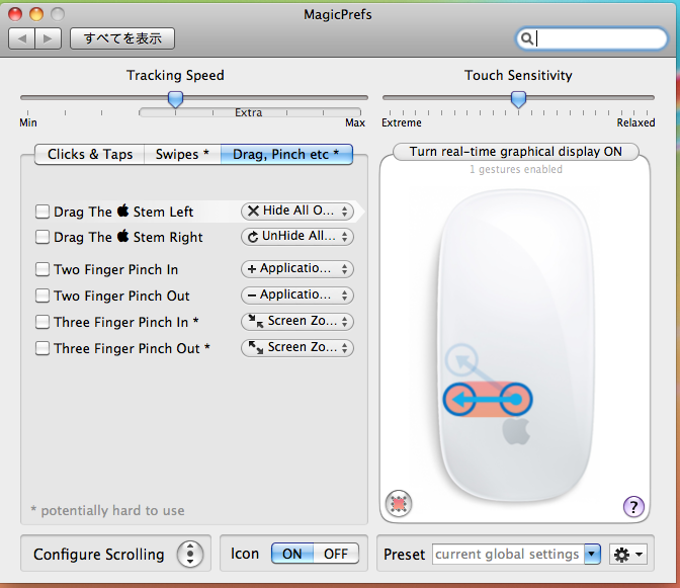Switch to the Clicks & Taps tab
This screenshot has height=588, width=680.
point(90,154)
